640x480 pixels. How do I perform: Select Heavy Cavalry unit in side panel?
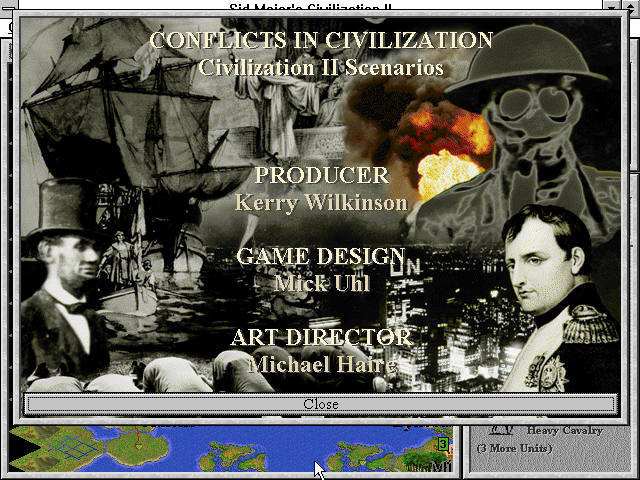[564, 431]
